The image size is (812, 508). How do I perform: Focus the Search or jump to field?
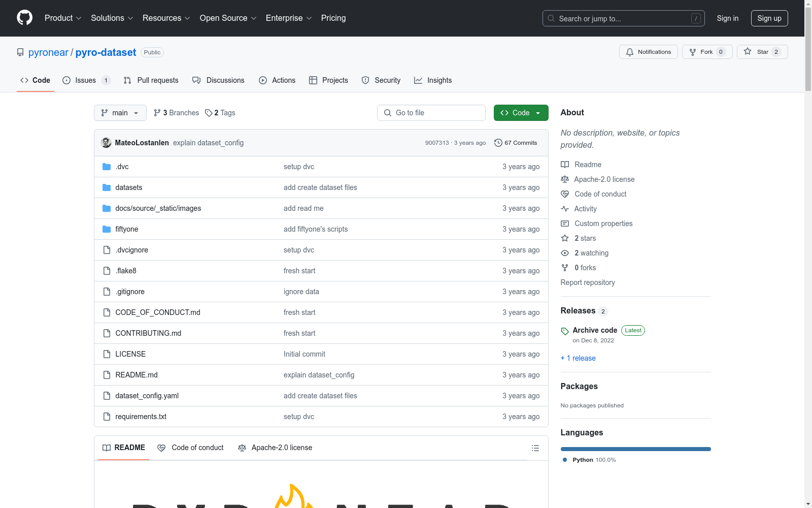624,18
